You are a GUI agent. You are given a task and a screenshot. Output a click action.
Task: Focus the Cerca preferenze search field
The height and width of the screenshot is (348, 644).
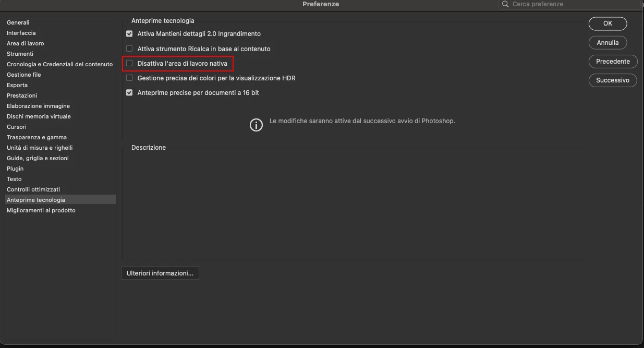(x=569, y=4)
